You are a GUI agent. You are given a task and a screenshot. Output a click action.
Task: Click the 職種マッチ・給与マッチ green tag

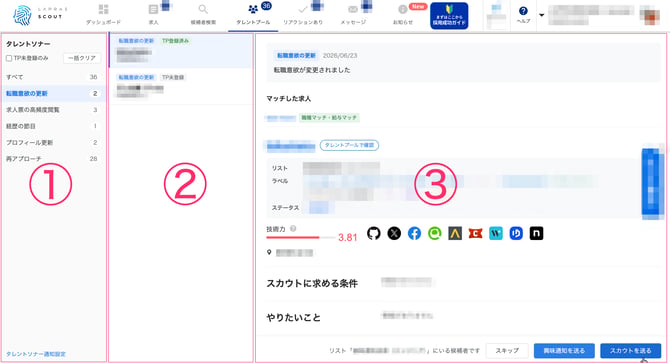click(x=329, y=117)
